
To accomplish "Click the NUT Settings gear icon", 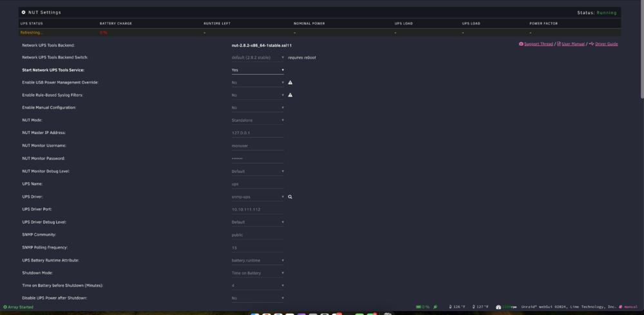I will point(23,12).
